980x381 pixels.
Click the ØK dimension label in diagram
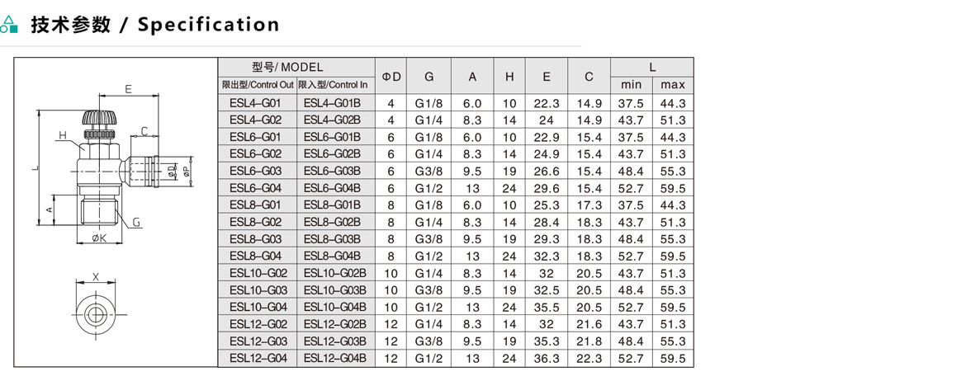[98, 238]
